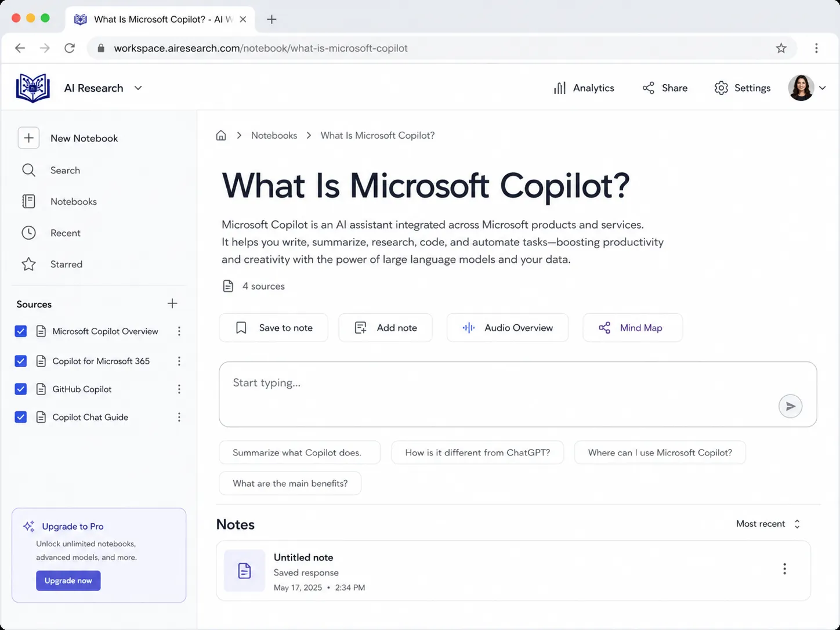
Task: Click the Upgrade to Pro heading
Action: coord(73,526)
